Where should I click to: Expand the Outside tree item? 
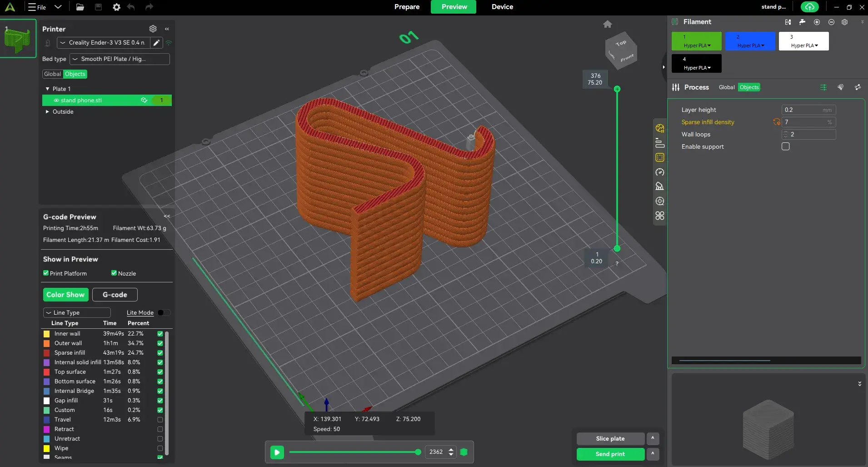(x=47, y=112)
